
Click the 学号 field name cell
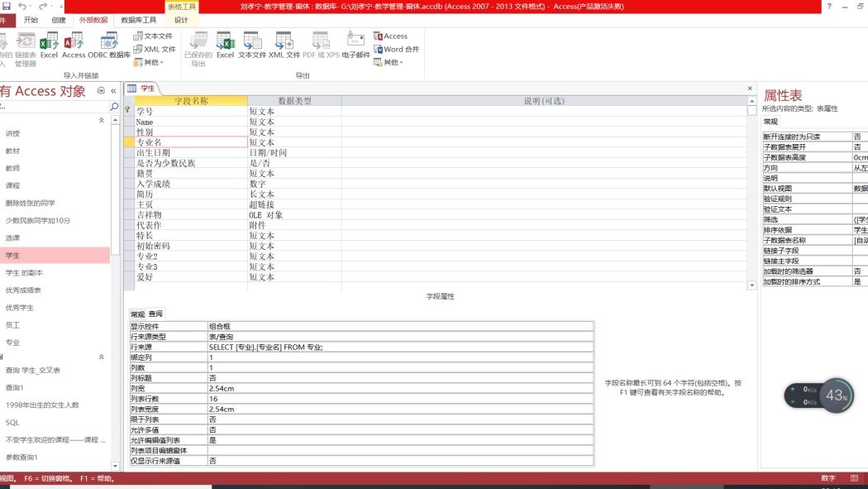[191, 112]
